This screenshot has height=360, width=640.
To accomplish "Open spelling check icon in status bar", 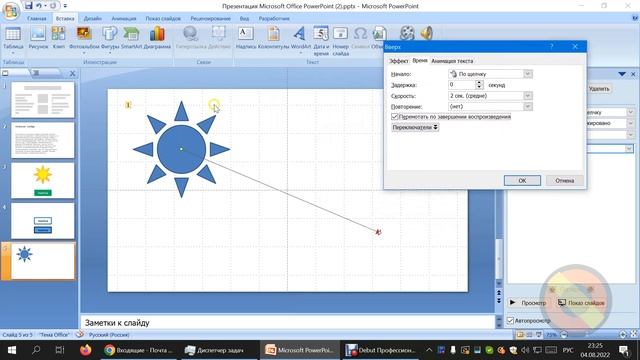I will coord(80,335).
